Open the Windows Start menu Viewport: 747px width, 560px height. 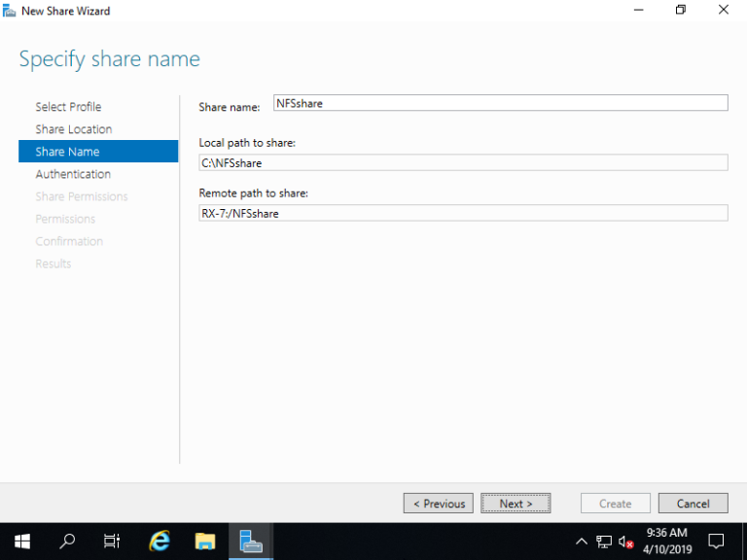[x=21, y=541]
